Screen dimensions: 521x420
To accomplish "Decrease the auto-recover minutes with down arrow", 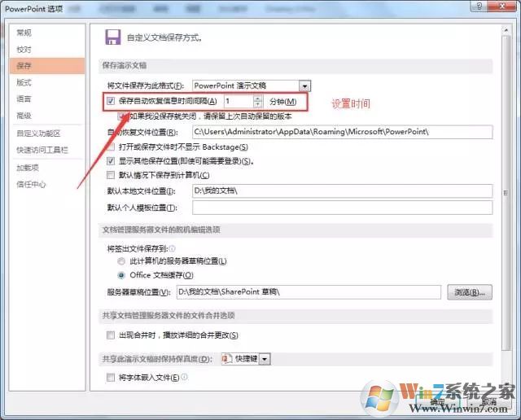I will click(x=258, y=104).
